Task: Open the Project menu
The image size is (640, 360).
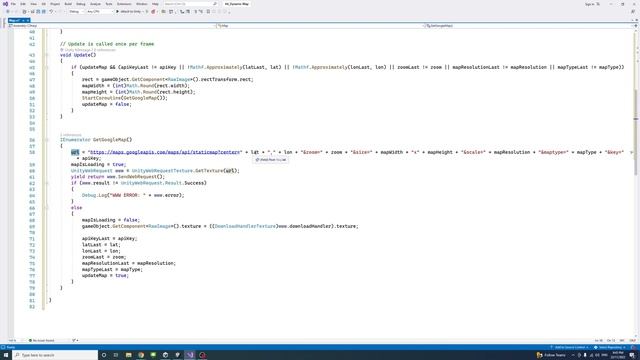Action: tap(55, 4)
